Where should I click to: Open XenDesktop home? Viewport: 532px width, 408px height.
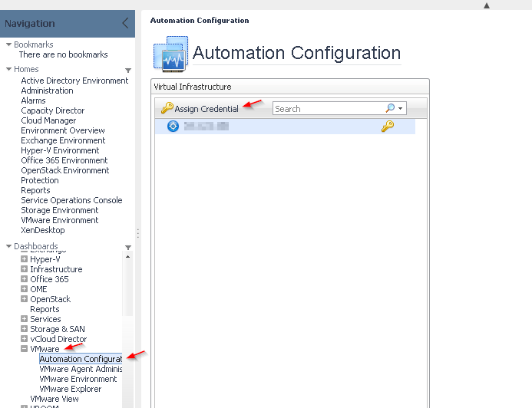tap(43, 230)
